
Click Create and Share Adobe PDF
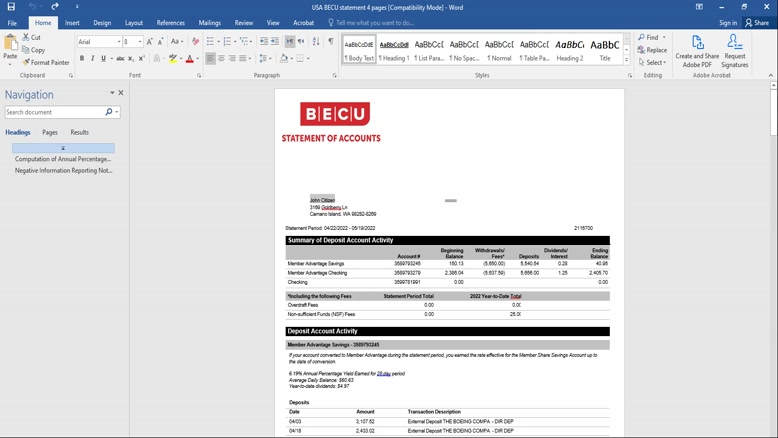tap(697, 50)
